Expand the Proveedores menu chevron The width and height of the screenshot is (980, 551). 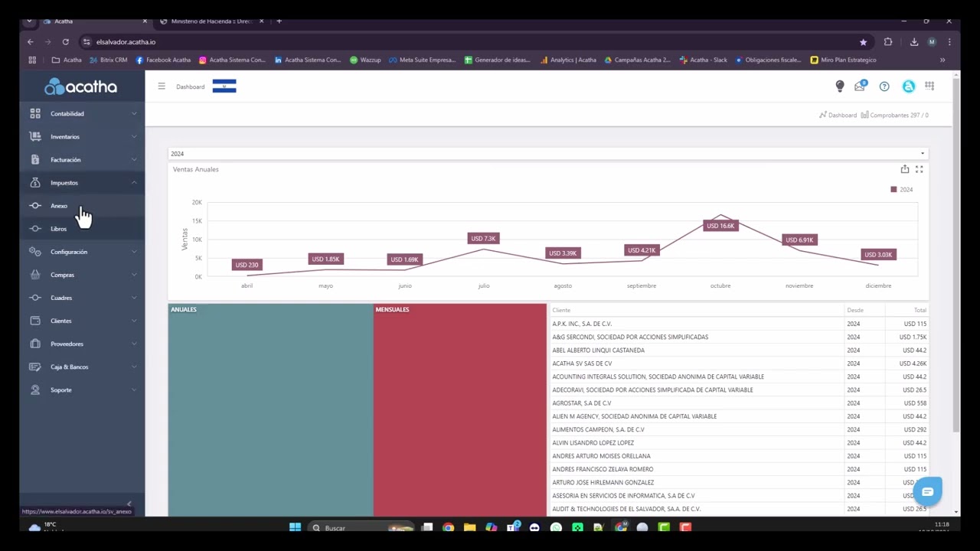point(134,343)
